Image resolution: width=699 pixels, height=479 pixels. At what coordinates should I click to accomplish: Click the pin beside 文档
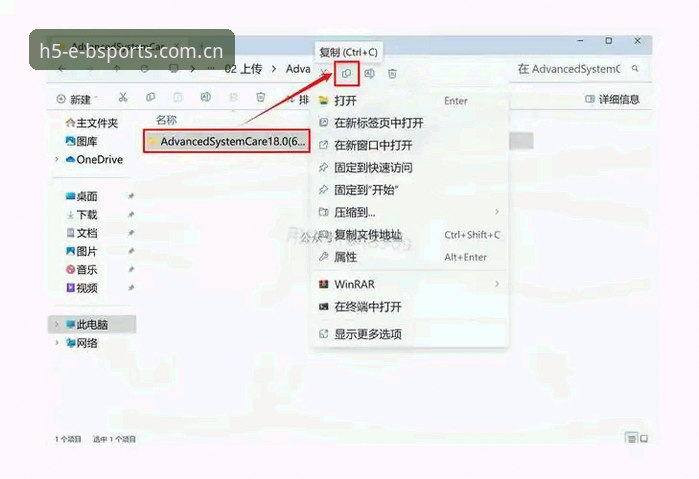pos(131,233)
